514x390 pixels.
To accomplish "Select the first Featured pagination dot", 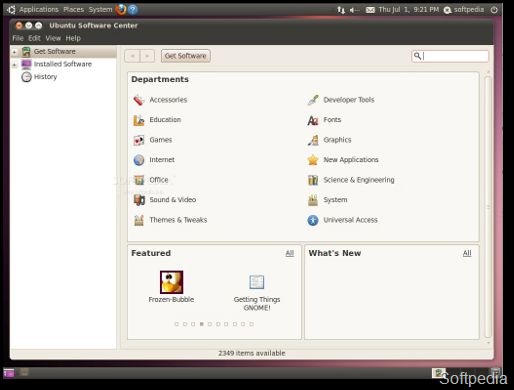I will click(x=176, y=324).
